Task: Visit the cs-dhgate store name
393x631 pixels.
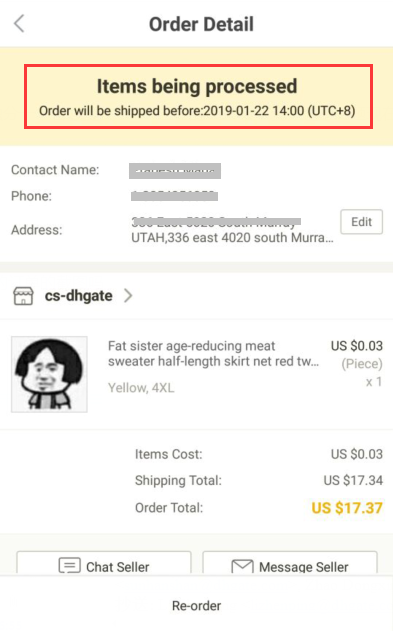Action: pyautogui.click(x=78, y=296)
